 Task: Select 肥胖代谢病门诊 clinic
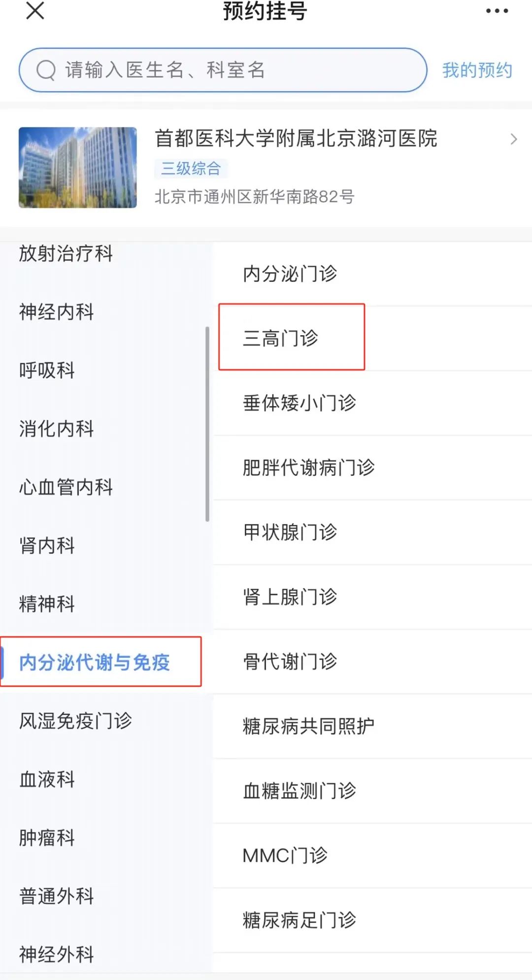[308, 467]
